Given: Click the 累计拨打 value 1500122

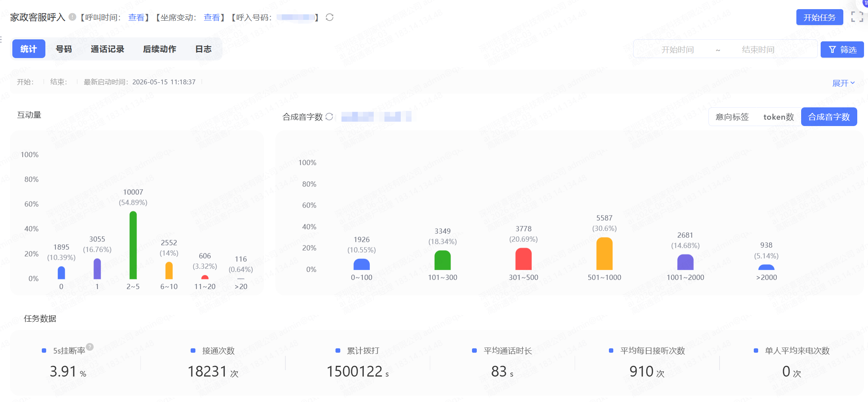Looking at the screenshot, I should coord(354,371).
